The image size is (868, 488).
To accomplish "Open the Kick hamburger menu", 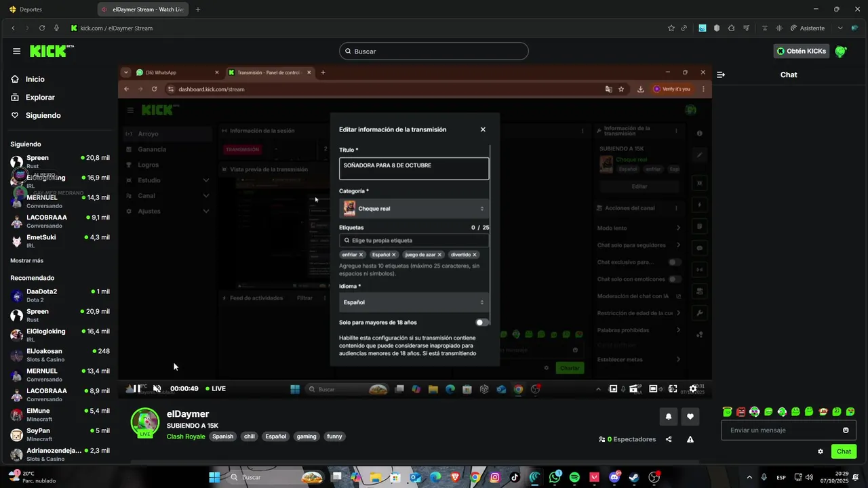I will [x=16, y=51].
